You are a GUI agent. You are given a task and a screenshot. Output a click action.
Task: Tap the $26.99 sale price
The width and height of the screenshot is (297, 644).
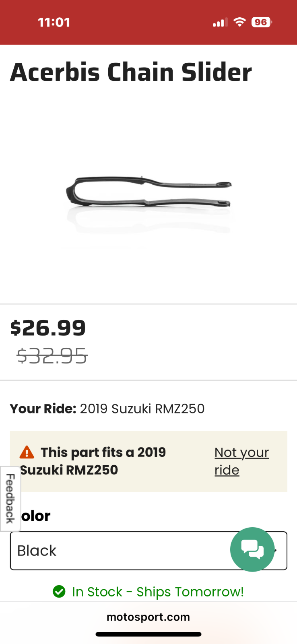coord(48,328)
